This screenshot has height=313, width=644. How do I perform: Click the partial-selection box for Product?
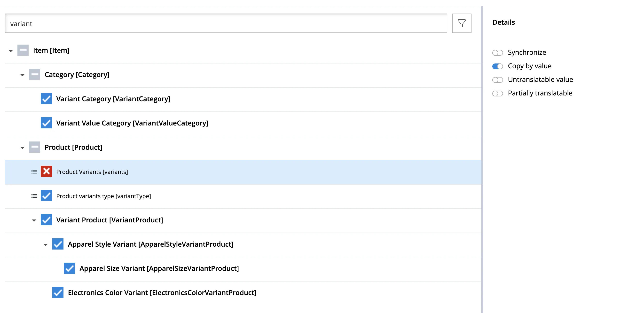click(34, 147)
